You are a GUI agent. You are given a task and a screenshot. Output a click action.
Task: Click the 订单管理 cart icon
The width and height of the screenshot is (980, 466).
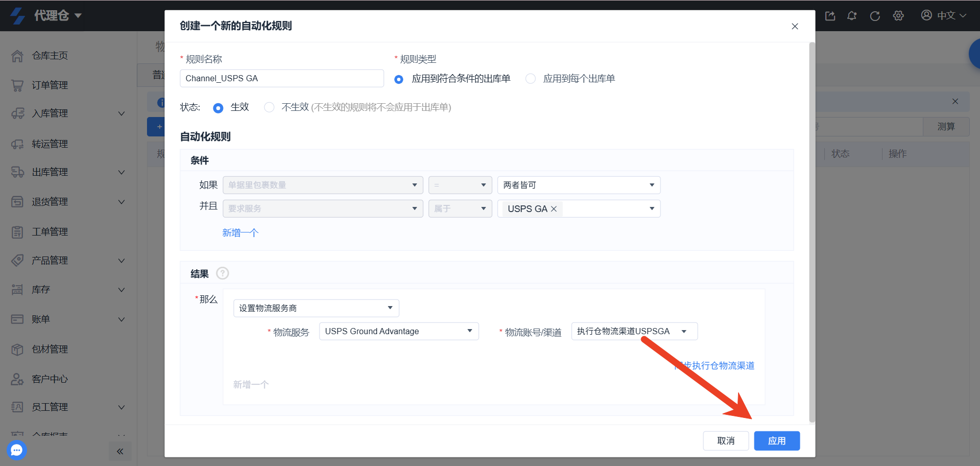pos(17,85)
